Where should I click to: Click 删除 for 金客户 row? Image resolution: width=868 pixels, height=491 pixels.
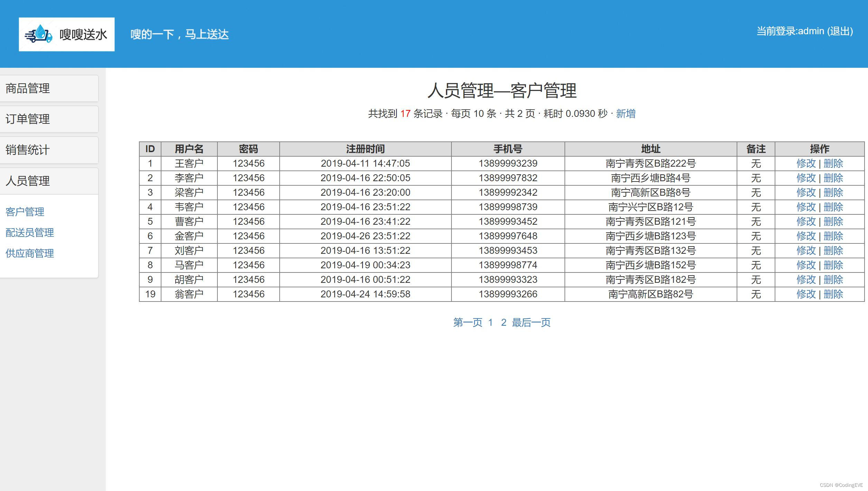point(833,236)
